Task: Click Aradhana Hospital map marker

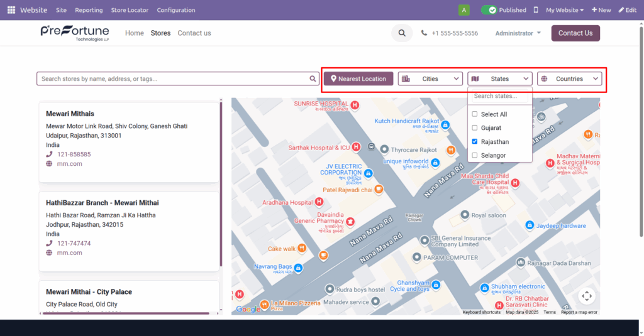Action: [x=319, y=202]
